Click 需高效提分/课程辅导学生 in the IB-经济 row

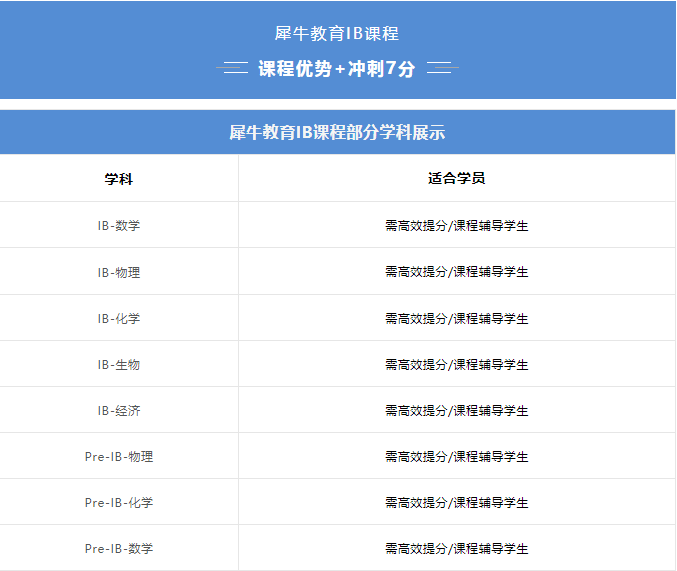coord(457,410)
